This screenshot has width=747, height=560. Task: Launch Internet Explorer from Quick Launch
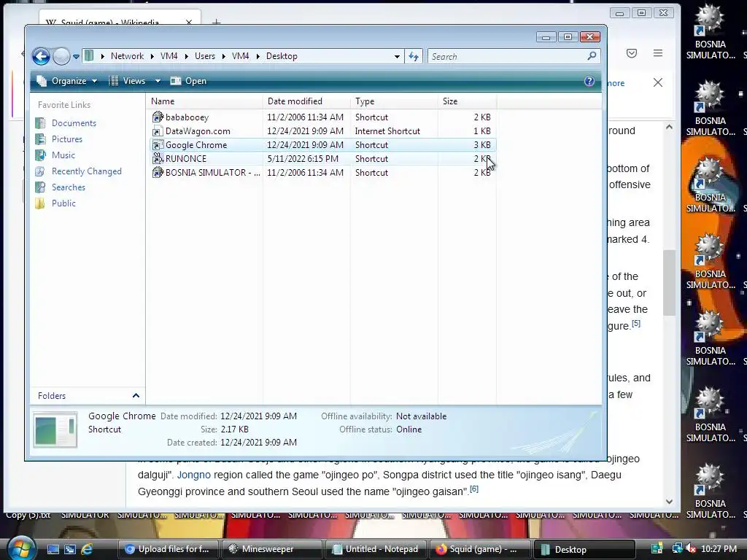point(87,549)
